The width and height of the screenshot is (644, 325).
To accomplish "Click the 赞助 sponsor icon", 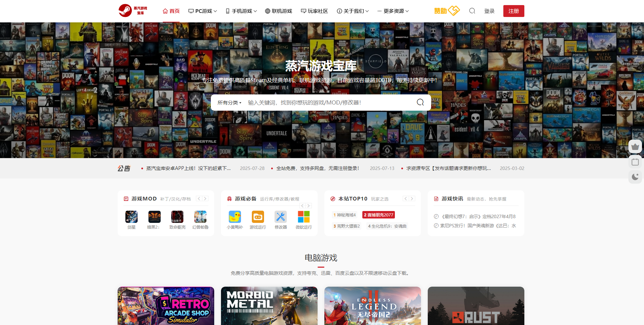I will pos(447,11).
